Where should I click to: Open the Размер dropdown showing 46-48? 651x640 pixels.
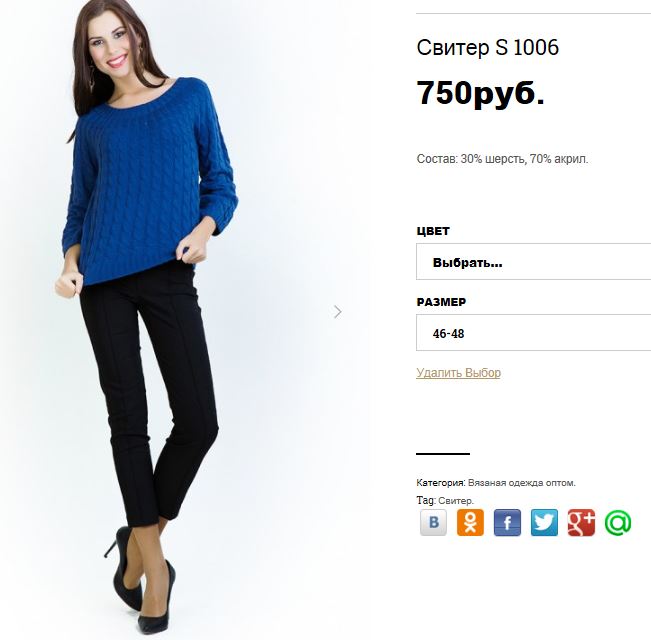pos(534,332)
